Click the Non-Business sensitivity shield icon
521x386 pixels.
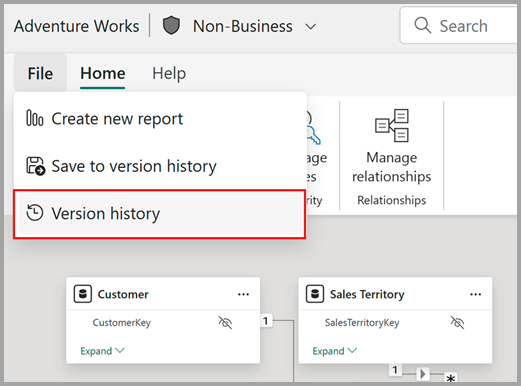(x=171, y=26)
